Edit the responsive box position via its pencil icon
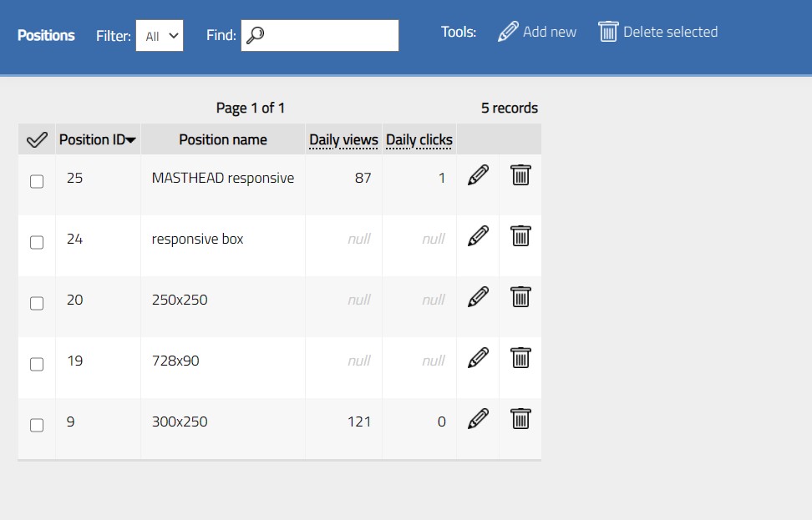Viewport: 812px width, 520px height. tap(477, 235)
